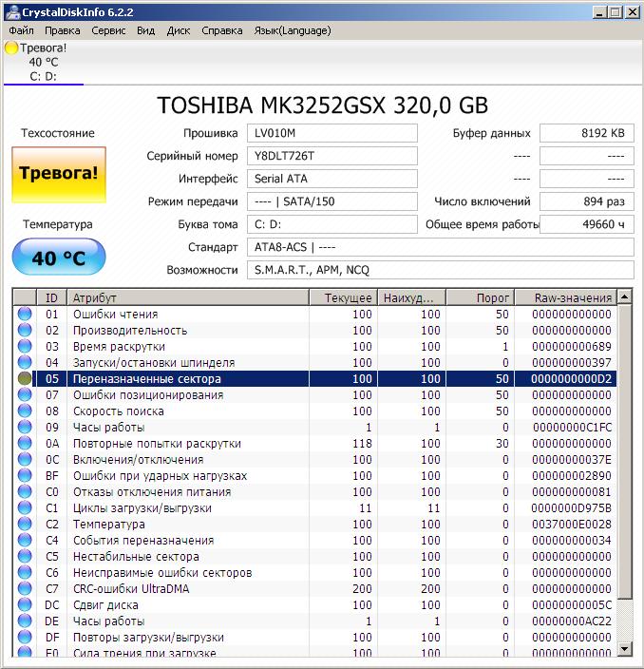The image size is (644, 669).
Task: Click the Raw-значения column header
Action: click(565, 297)
